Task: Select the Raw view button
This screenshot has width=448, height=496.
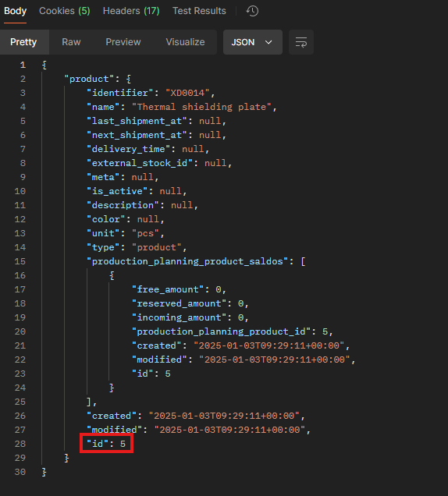Action: click(x=71, y=42)
